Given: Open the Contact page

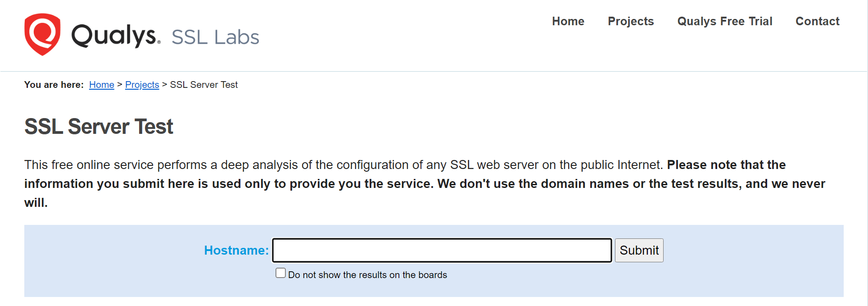Looking at the screenshot, I should [x=817, y=21].
